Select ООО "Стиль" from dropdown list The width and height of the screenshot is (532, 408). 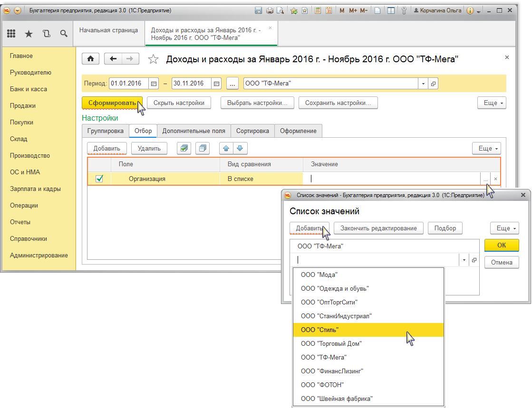(368, 330)
